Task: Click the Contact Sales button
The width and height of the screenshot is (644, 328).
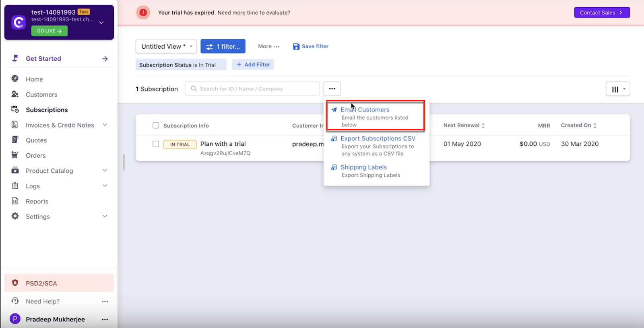Action: [601, 13]
